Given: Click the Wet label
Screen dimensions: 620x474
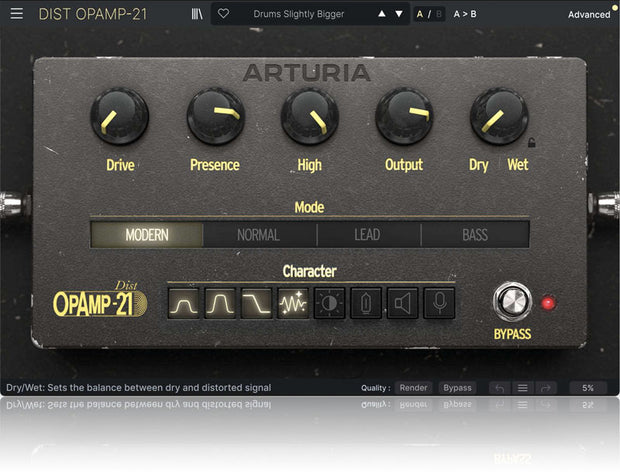Looking at the screenshot, I should pyautogui.click(x=518, y=164).
